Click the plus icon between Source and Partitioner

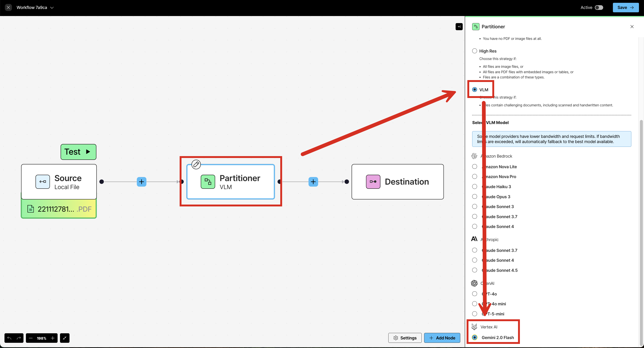pyautogui.click(x=141, y=182)
